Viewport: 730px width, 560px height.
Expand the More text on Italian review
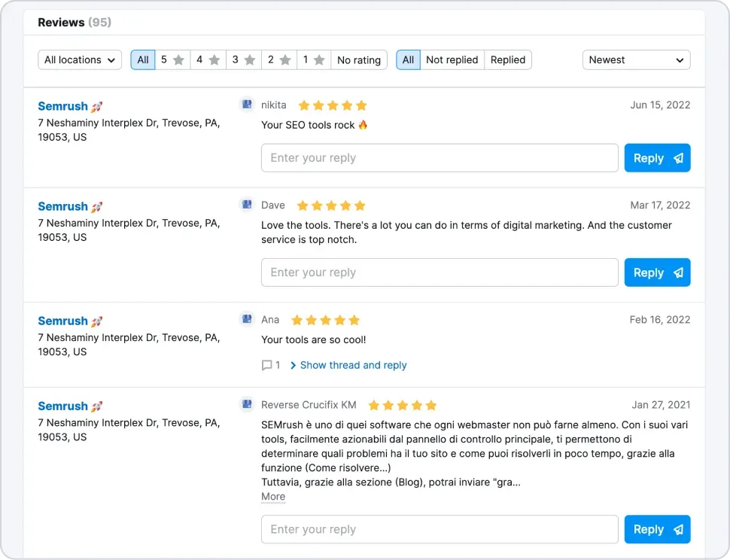coord(273,497)
